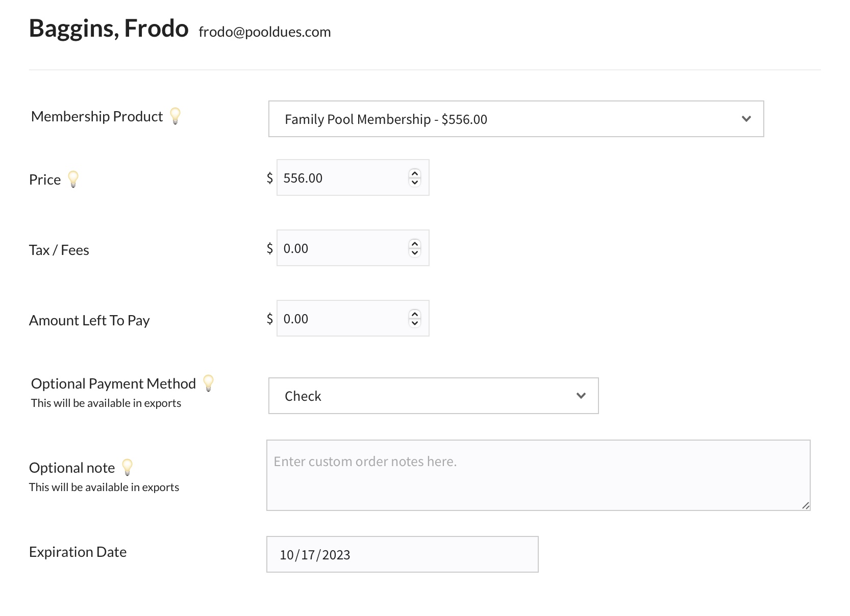Image resolution: width=850 pixels, height=616 pixels.
Task: Increment the Tax / Fees stepper up
Action: 415,244
